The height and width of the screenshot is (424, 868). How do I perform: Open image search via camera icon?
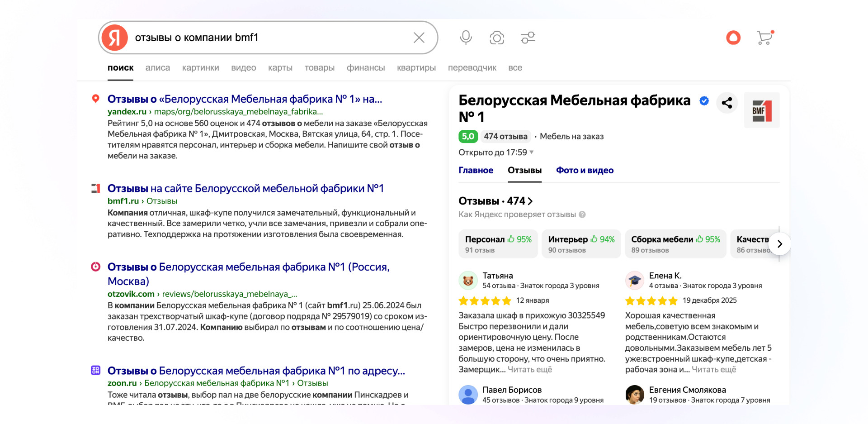[497, 38]
